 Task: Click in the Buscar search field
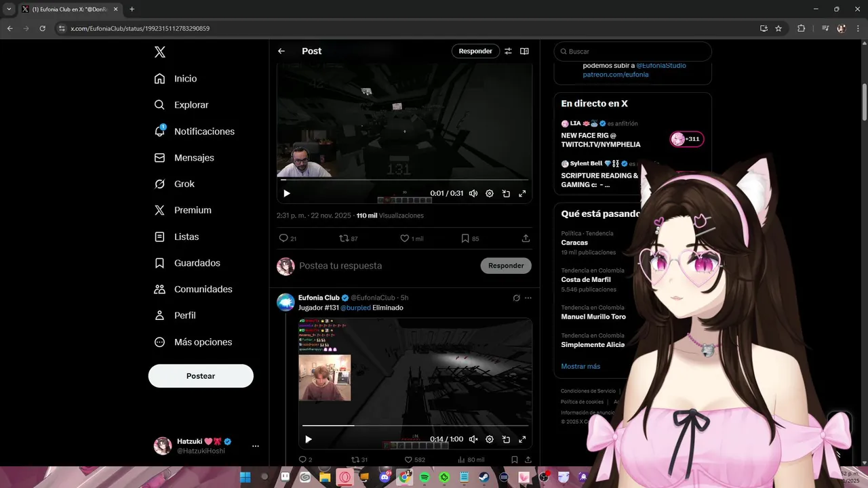pos(633,52)
